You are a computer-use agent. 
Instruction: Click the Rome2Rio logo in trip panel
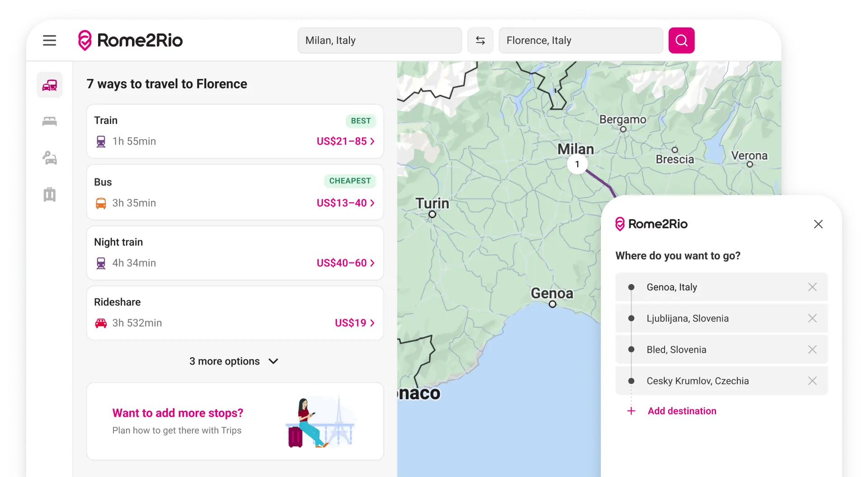click(x=651, y=224)
